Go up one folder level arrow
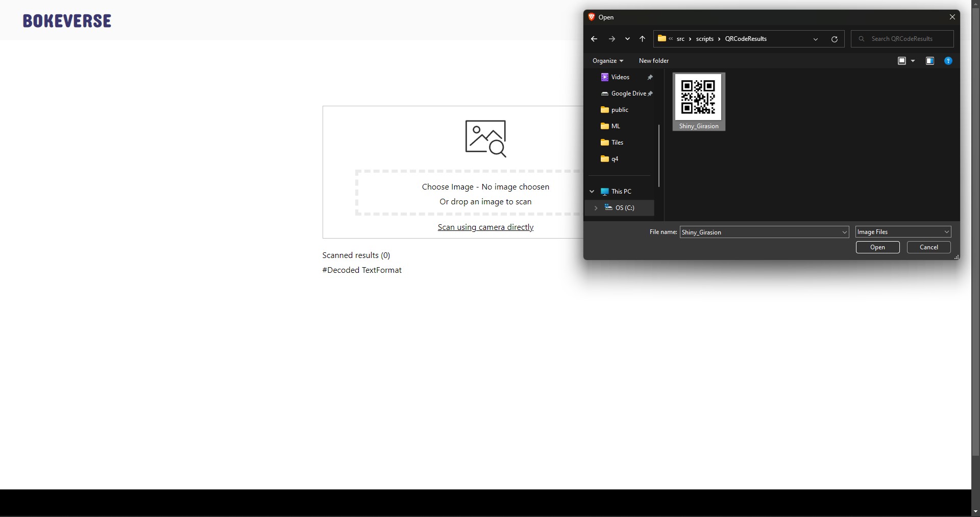 pyautogui.click(x=642, y=39)
